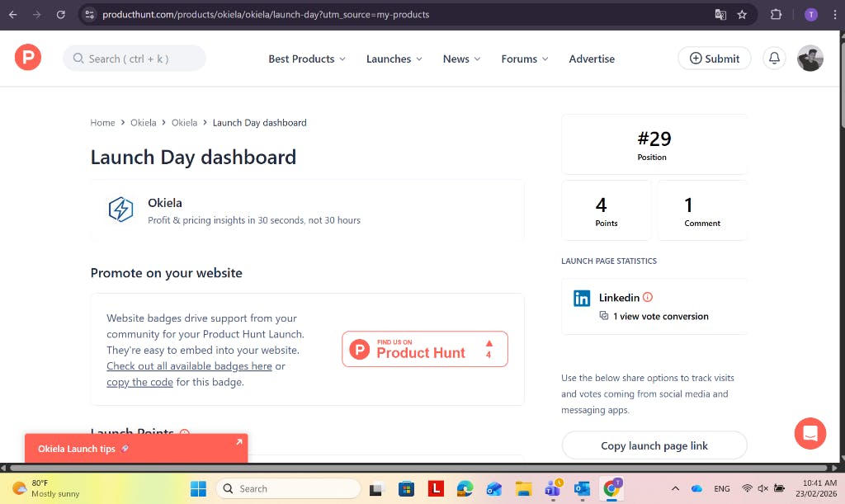Go to Home breadcrumb

coord(102,123)
